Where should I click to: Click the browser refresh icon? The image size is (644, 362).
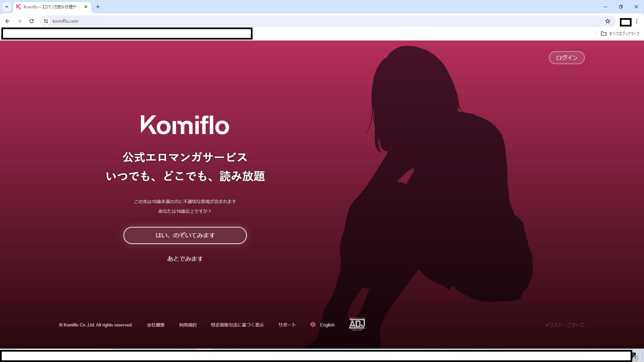(x=32, y=21)
